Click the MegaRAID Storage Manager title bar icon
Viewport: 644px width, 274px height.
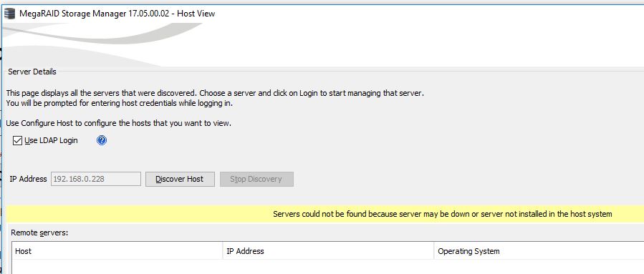click(9, 14)
